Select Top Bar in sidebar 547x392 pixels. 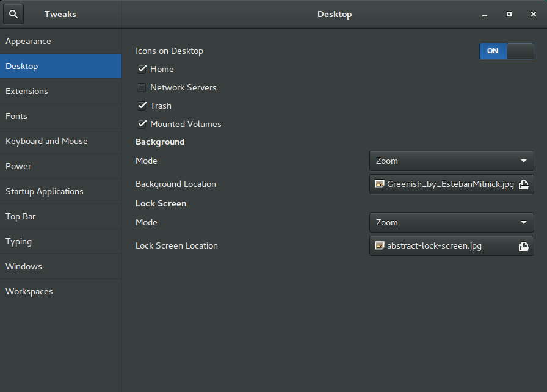tap(60, 216)
